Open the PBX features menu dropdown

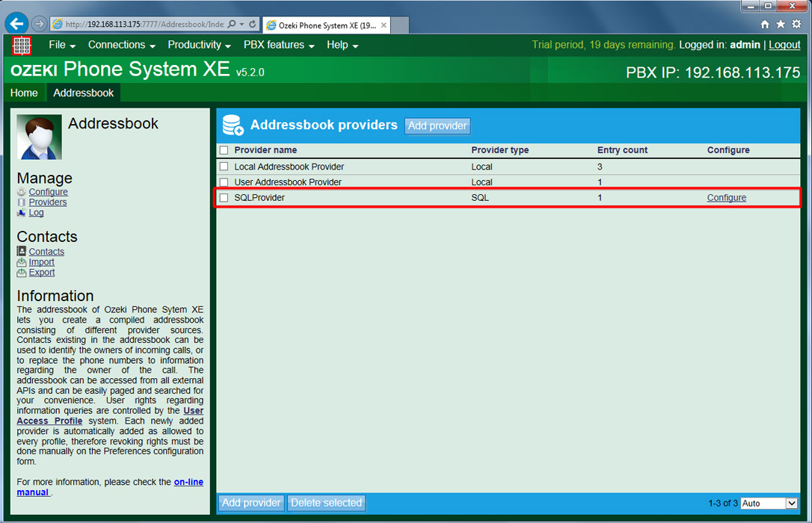point(279,45)
